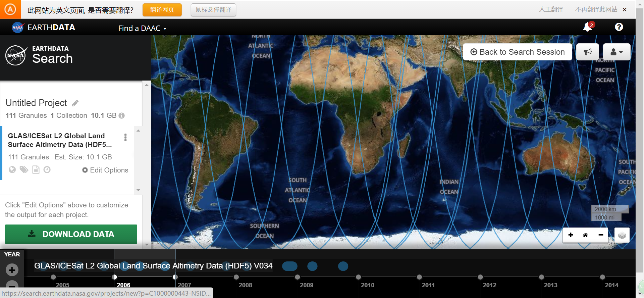644x298 pixels.
Task: Click the project panel scroll up arrow
Action: coord(147,85)
